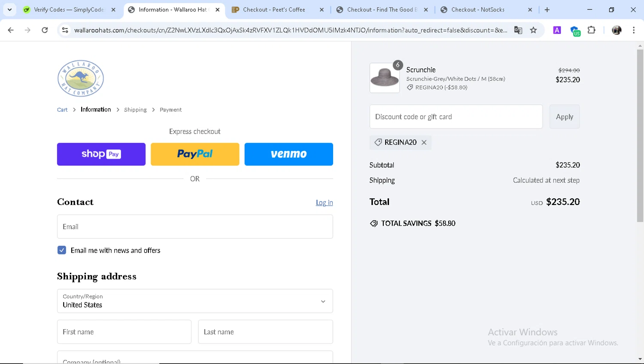Focus the Discount code or gift card field
This screenshot has height=364, width=644.
(456, 116)
